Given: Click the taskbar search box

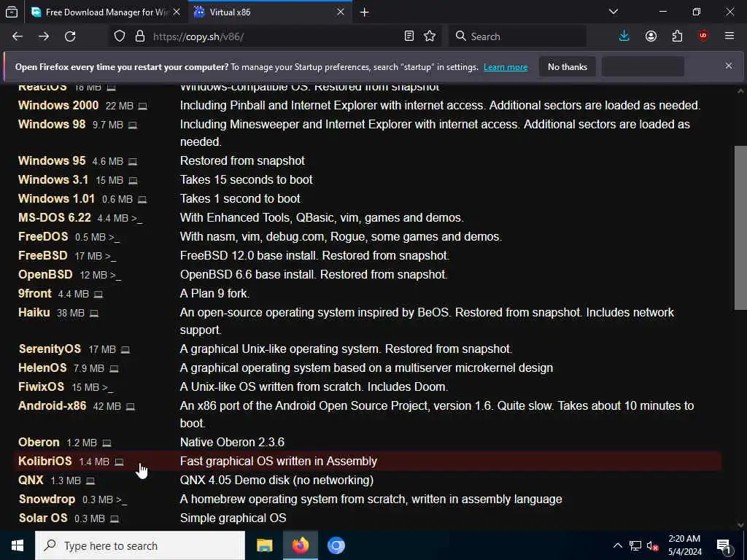Looking at the screenshot, I should 140,545.
